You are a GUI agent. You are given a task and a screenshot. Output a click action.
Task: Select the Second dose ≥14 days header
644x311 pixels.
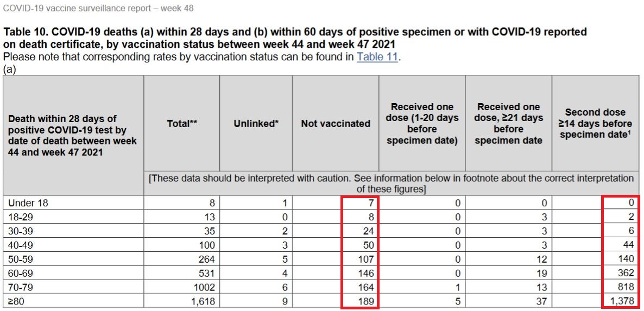[595, 124]
